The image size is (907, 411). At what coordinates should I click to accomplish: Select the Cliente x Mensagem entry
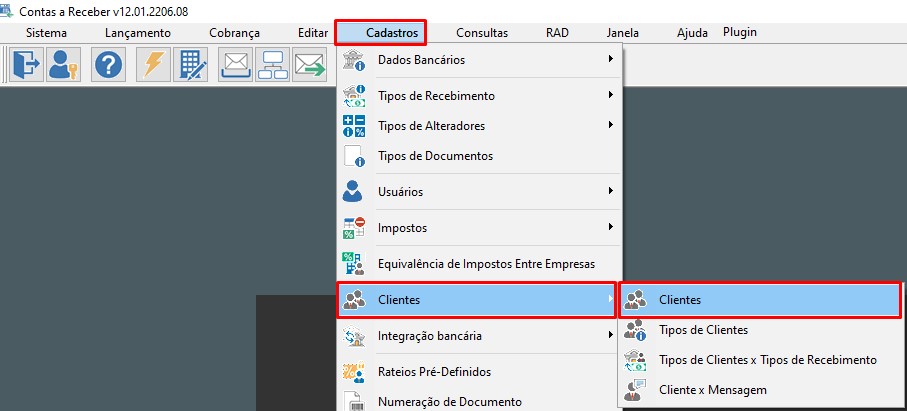[759, 390]
